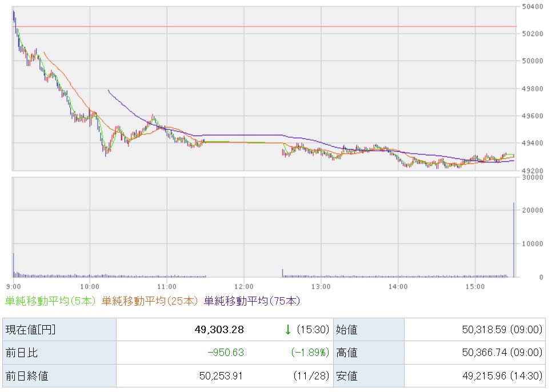
Task: Click the opening volume bar at 9:00
Action: 13,266
